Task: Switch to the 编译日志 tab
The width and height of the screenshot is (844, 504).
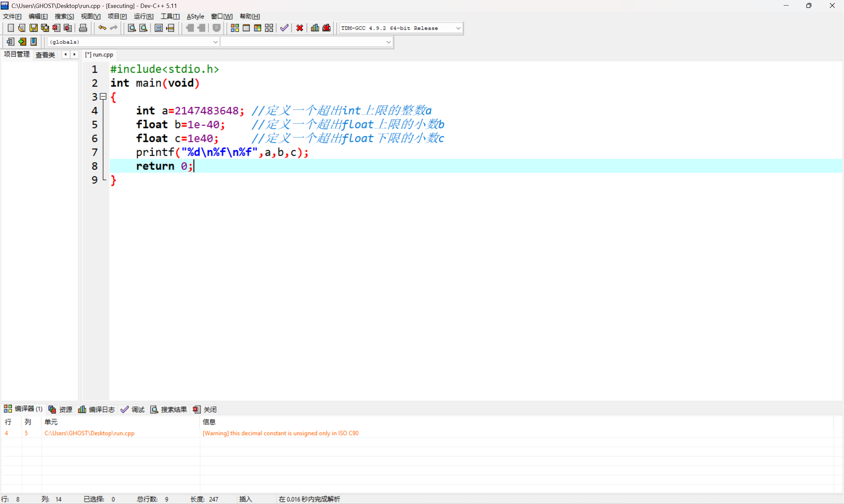Action: point(97,409)
